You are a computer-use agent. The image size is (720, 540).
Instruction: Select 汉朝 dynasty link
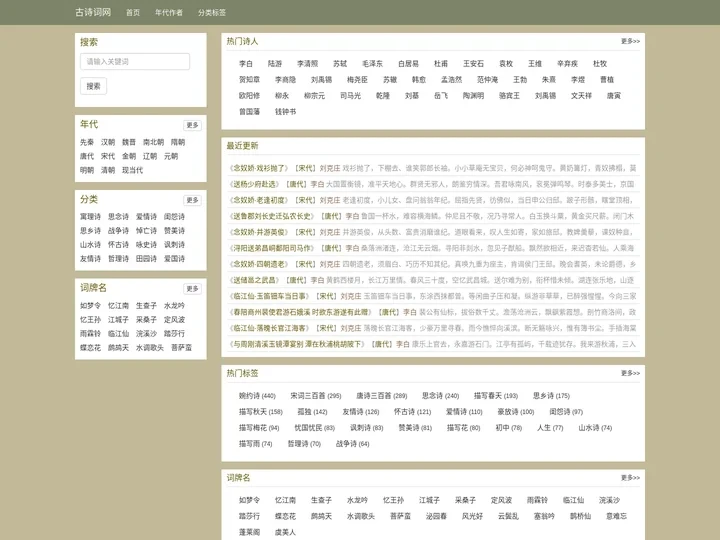click(x=108, y=142)
